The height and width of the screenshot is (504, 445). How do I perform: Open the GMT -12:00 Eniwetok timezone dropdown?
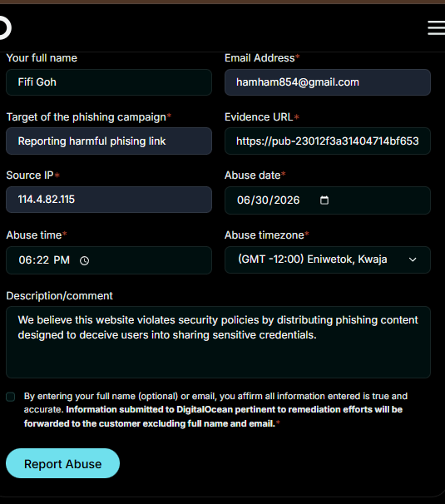(328, 259)
